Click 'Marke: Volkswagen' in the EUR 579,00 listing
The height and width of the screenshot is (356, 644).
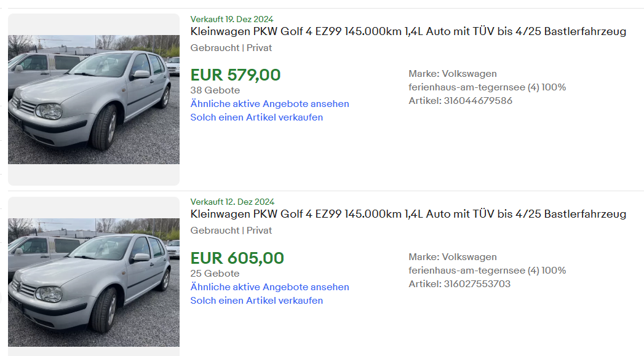coord(452,74)
